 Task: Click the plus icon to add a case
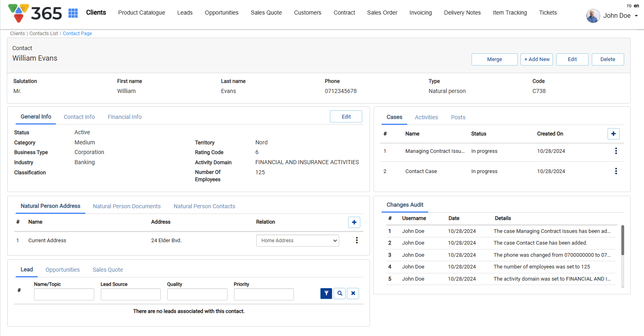pos(613,134)
